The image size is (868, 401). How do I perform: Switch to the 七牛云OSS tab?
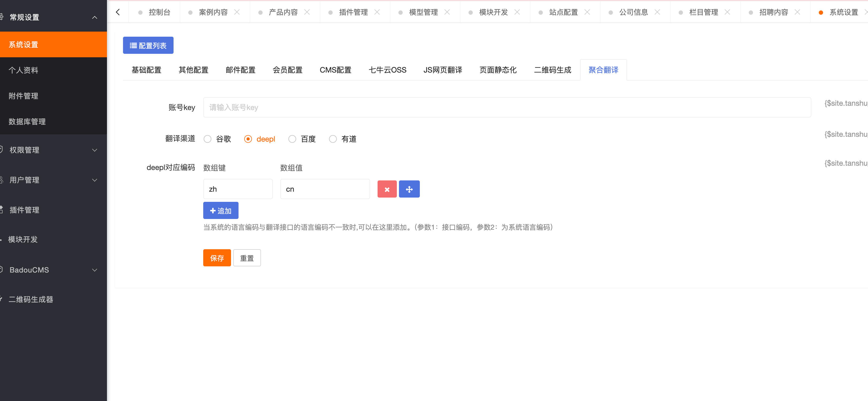[x=387, y=70]
